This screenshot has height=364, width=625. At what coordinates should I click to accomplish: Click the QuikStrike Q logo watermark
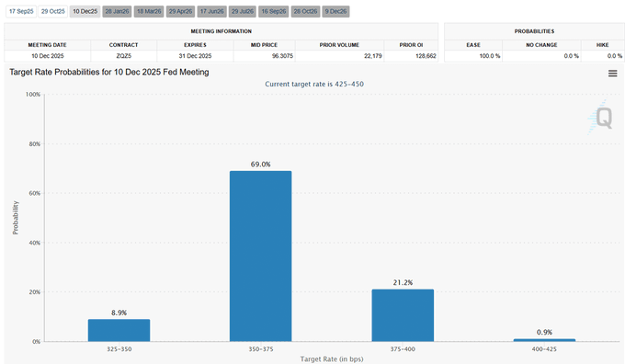(x=600, y=118)
